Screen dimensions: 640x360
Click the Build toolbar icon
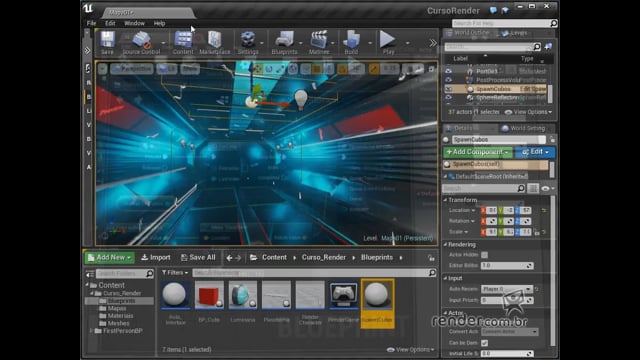351,42
